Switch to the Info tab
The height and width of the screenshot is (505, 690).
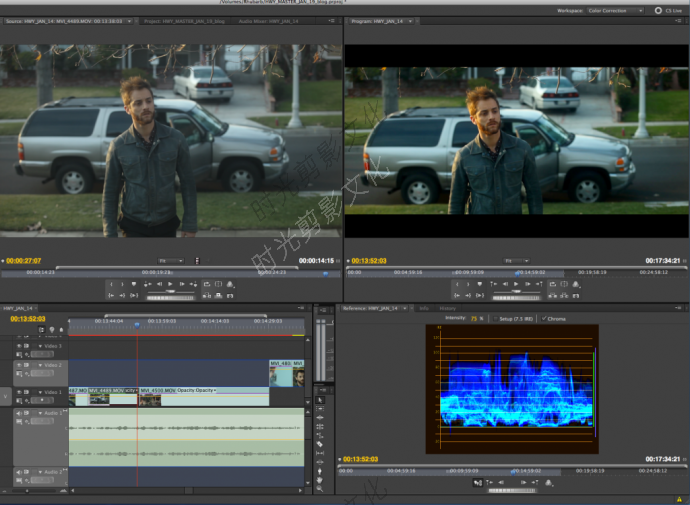[x=424, y=308]
